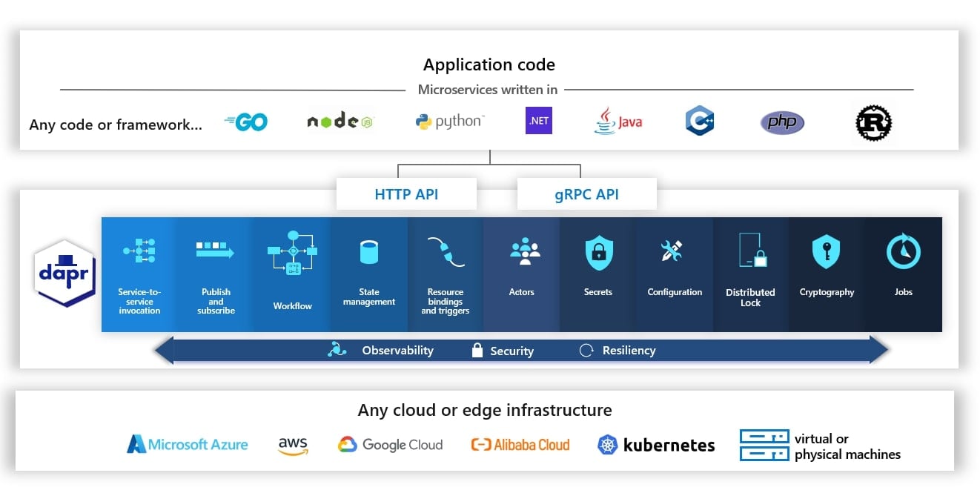This screenshot has width=980, height=493.
Task: Open the HTTP API box
Action: 406,194
